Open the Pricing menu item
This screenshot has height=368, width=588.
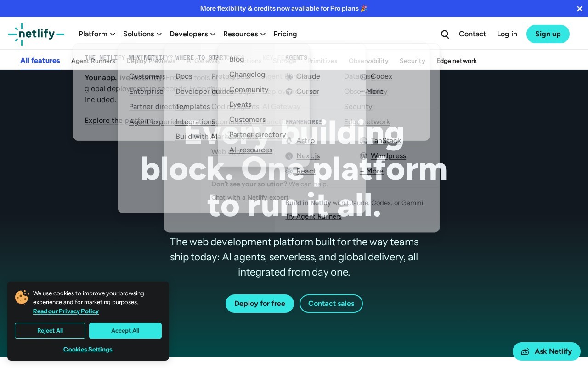(285, 34)
